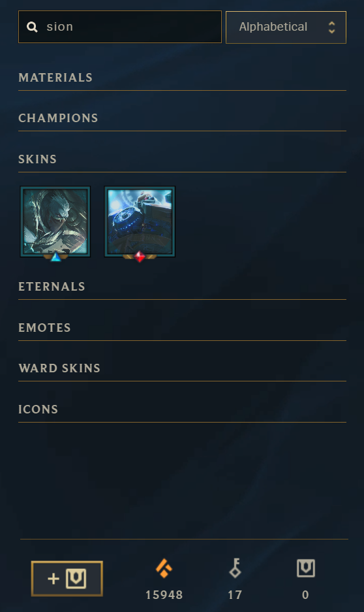Click the key fragment icon
364x612 pixels.
pos(235,568)
